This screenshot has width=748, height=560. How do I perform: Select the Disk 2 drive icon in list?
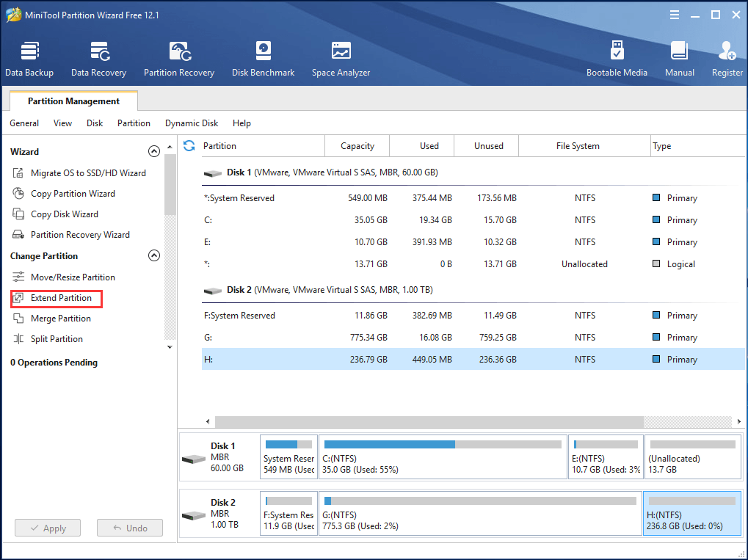coord(213,291)
